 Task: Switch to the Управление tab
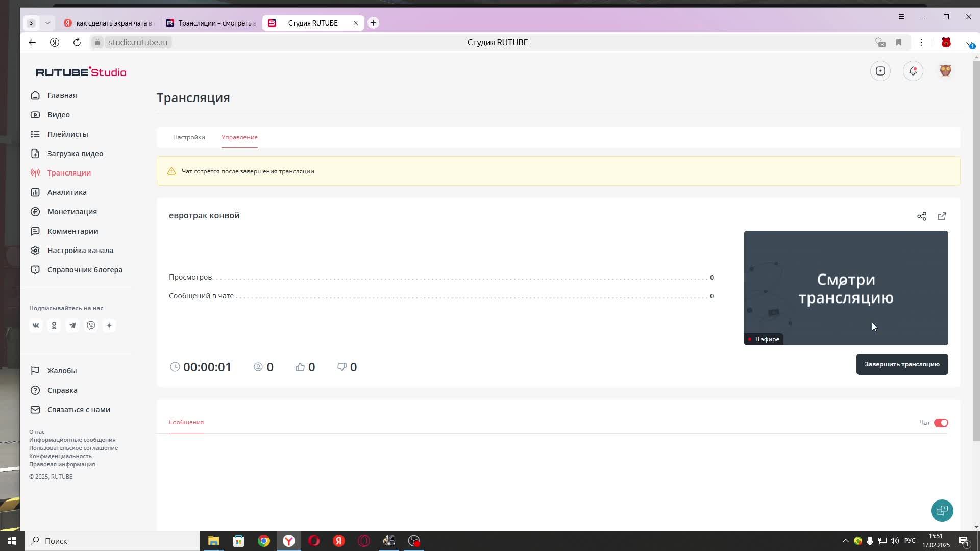point(239,137)
